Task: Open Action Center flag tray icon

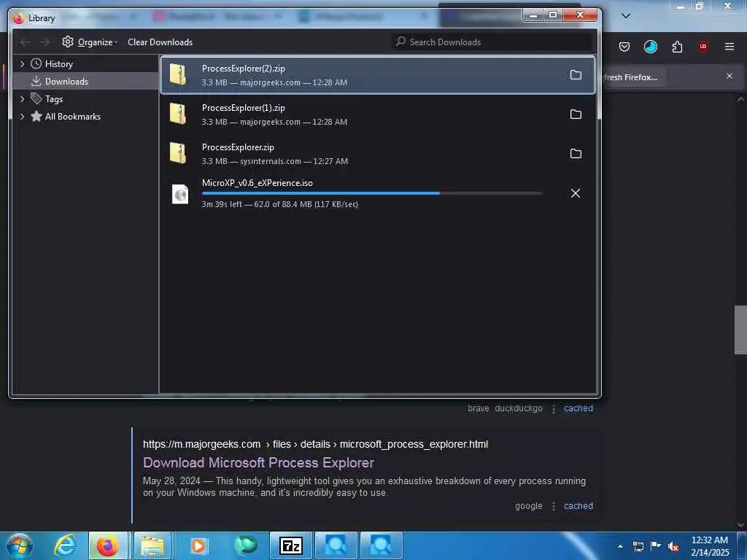Action: (656, 546)
